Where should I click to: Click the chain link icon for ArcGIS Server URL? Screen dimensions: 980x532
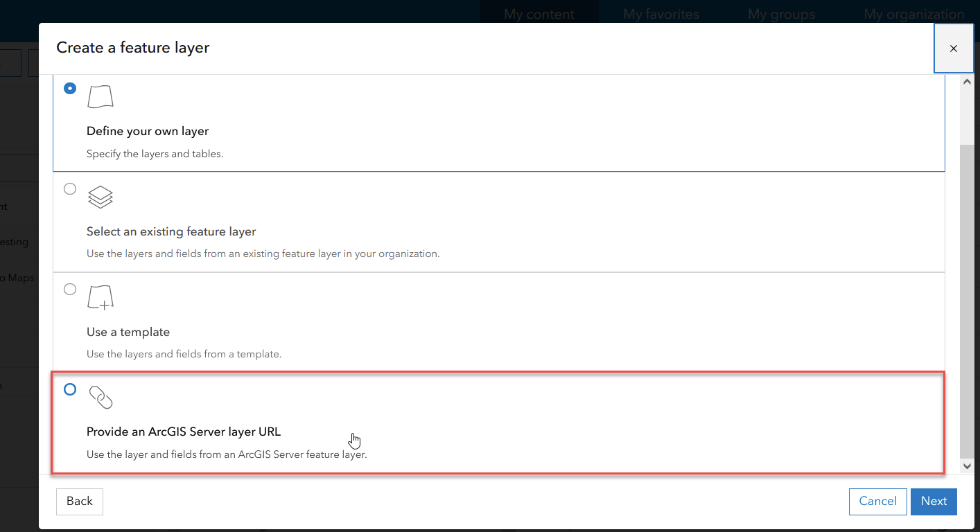click(100, 397)
